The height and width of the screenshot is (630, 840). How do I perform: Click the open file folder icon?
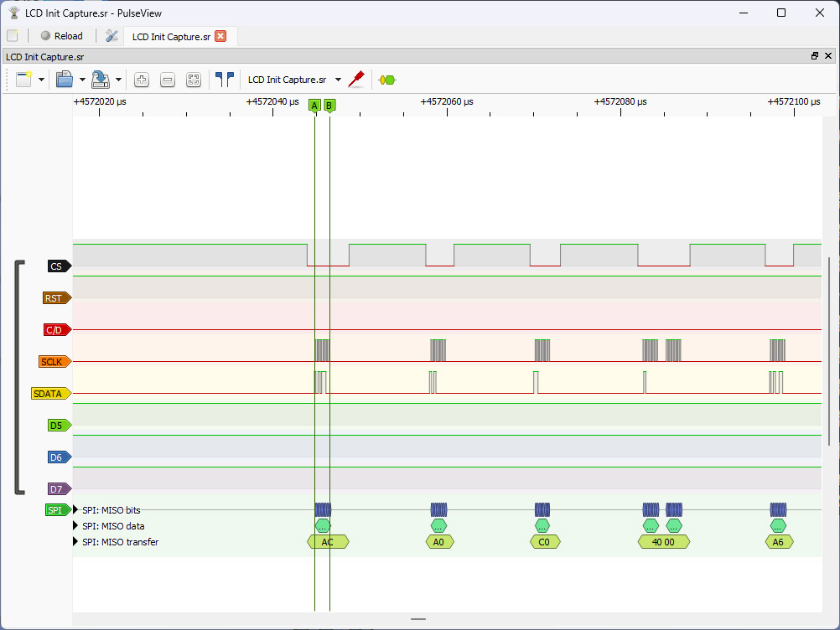pos(65,80)
